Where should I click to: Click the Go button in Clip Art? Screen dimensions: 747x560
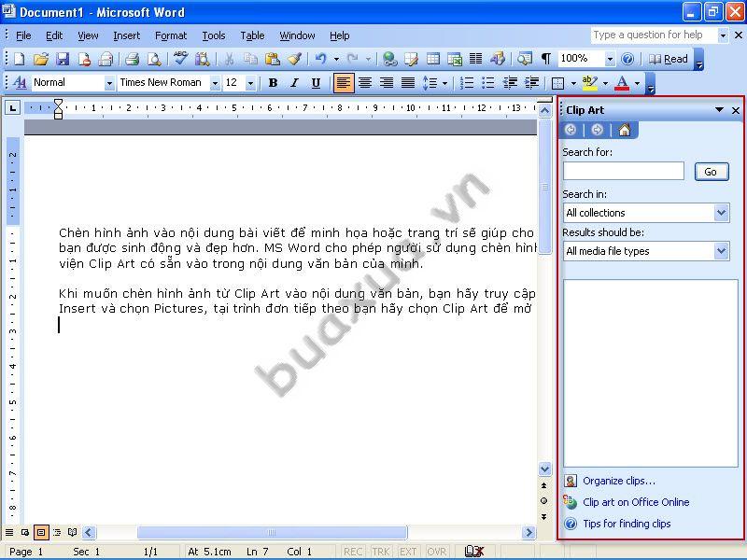click(712, 172)
